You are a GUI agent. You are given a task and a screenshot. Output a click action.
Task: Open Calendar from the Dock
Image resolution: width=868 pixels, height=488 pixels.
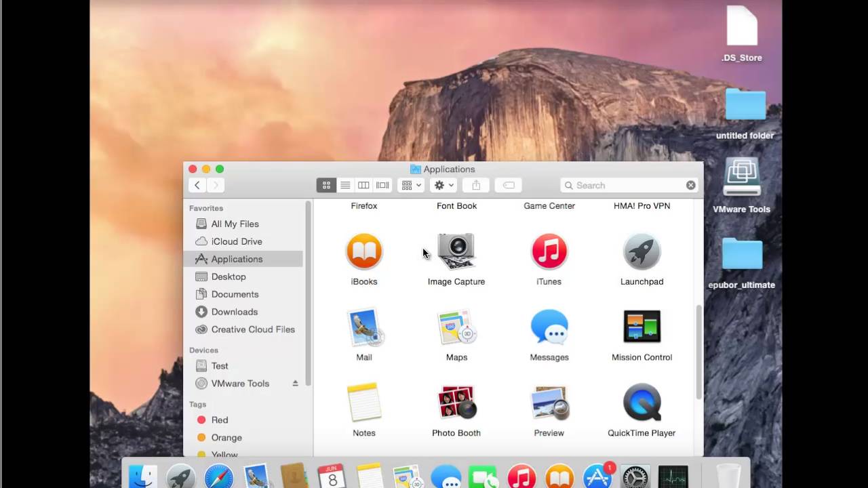[332, 476]
